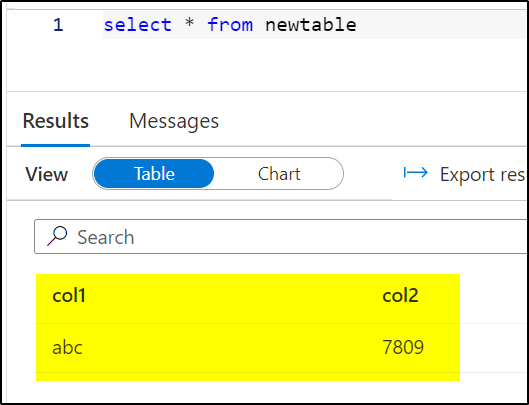Click the Export results button text
The width and height of the screenshot is (529, 405).
pos(482,174)
